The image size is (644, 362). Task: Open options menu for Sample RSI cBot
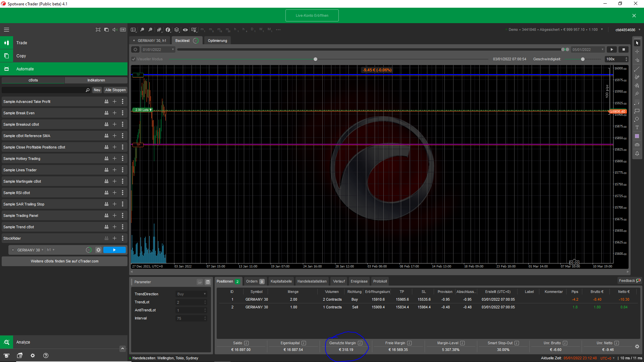point(122,193)
